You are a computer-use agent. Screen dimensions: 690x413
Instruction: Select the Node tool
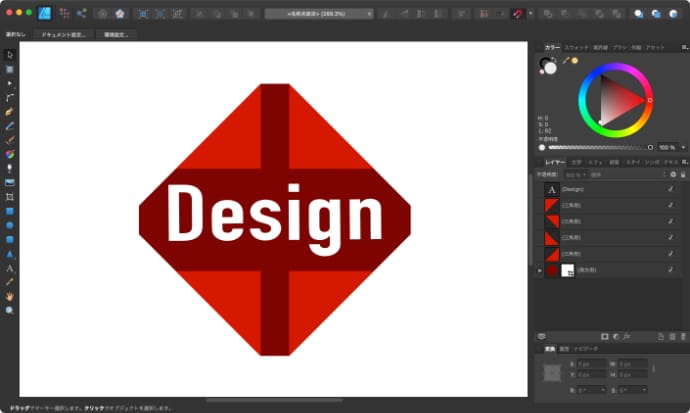10,83
